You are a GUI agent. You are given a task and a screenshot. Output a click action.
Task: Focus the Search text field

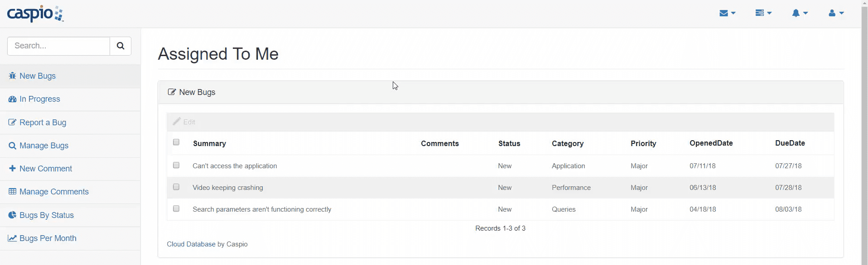(x=58, y=46)
